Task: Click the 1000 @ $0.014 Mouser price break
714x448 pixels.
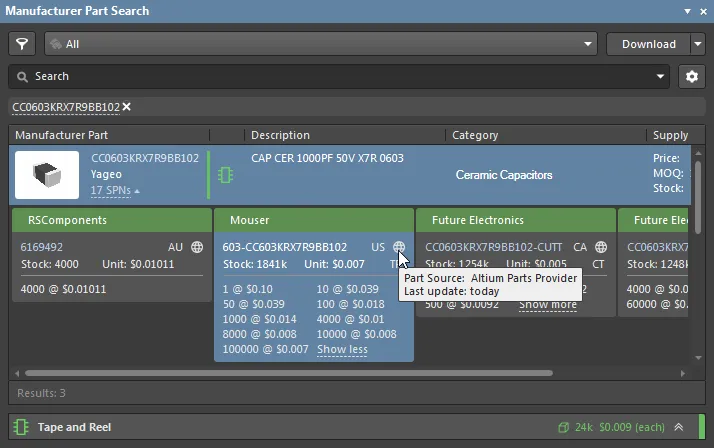Action: [x=260, y=319]
